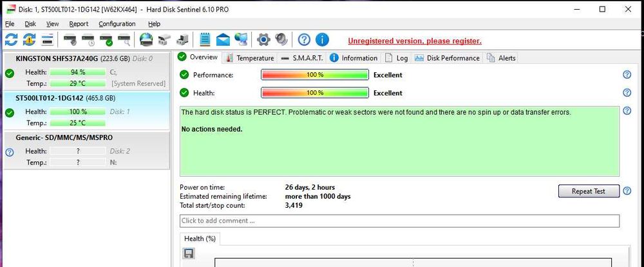Screen dimensions: 644x267
Task: Click the 'N:' drive letter of Disk 2
Action: [113, 163]
